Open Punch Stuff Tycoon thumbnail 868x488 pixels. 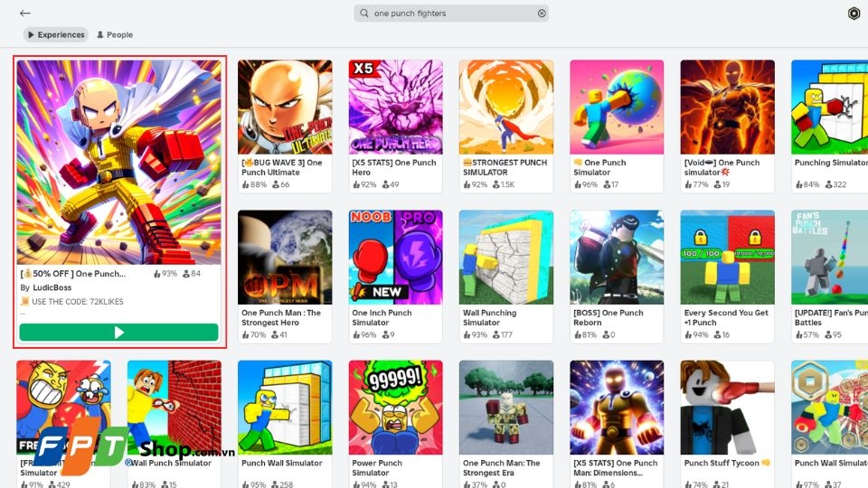[727, 408]
